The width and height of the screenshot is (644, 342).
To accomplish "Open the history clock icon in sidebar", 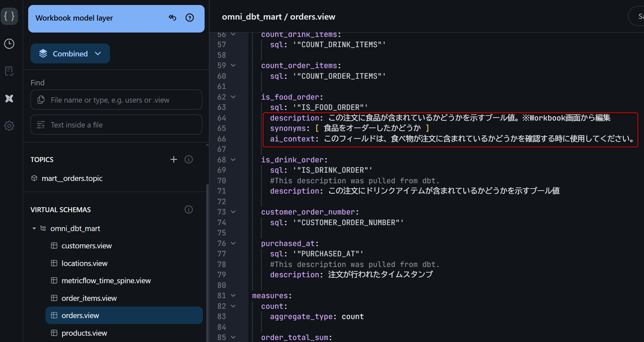I will click(x=9, y=44).
